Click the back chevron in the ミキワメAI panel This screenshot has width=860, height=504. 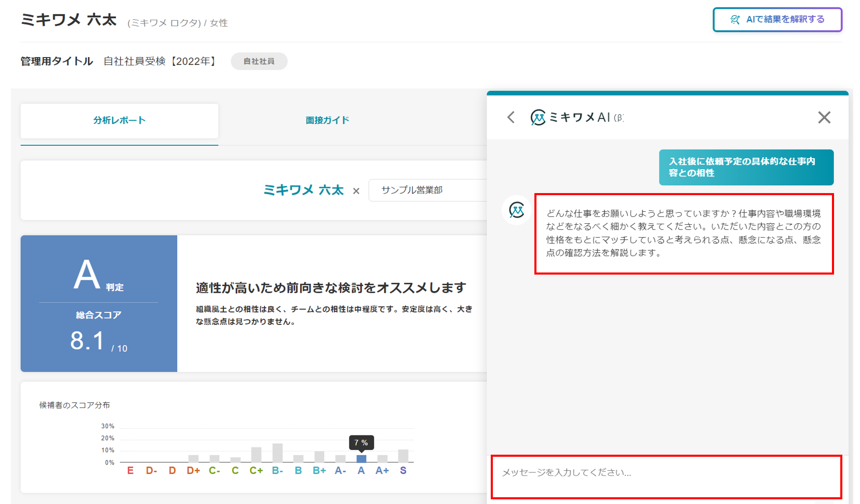(511, 117)
